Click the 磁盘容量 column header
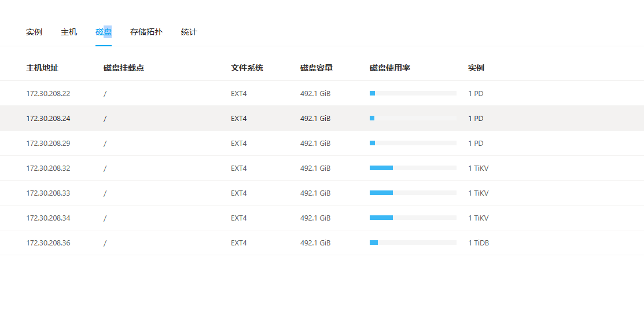 coord(317,68)
